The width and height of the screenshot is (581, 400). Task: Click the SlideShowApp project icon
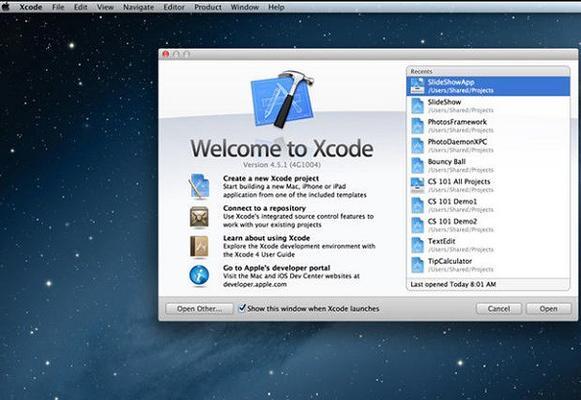pyautogui.click(x=417, y=86)
